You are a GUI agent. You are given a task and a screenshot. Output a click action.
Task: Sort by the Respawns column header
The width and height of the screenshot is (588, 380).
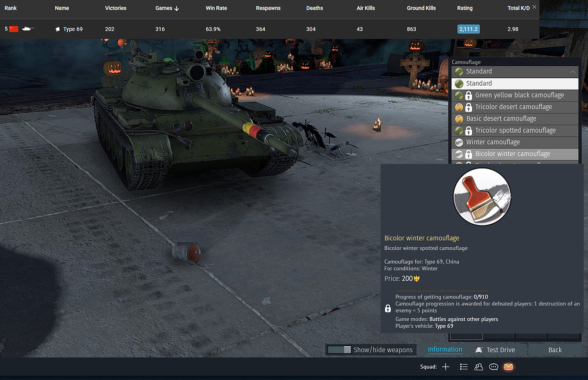pos(268,8)
